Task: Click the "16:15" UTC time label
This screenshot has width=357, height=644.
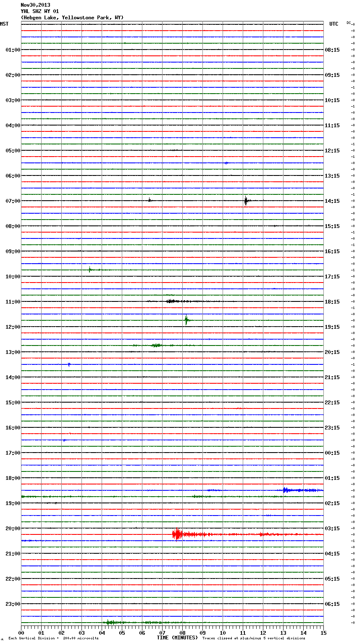Action: (332, 251)
